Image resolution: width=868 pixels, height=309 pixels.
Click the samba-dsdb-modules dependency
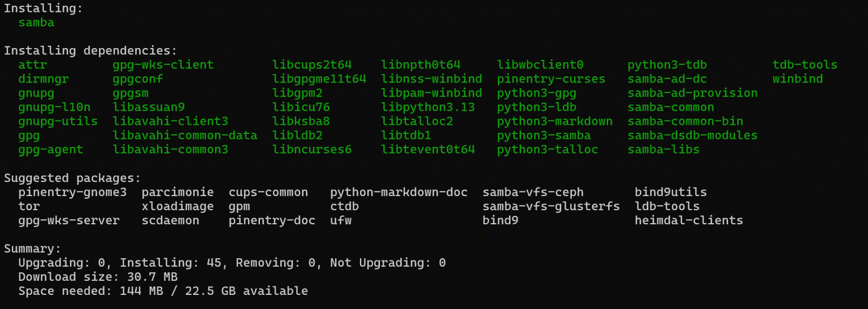tap(692, 136)
